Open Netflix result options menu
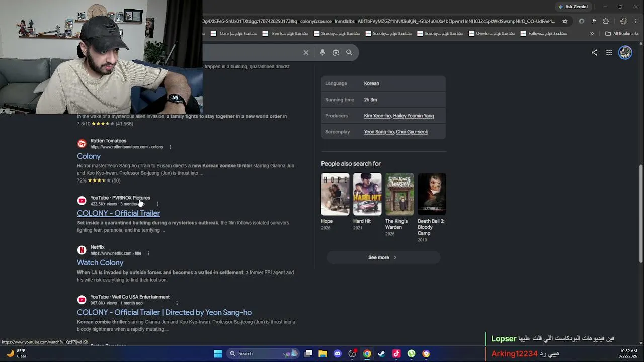Screen dimensions: 644x362 point(148,253)
